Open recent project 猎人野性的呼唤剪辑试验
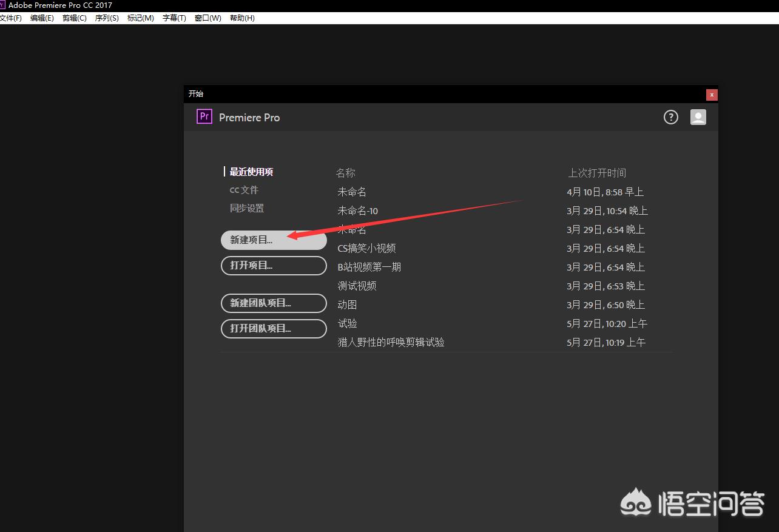Viewport: 779px width, 532px height. tap(391, 342)
